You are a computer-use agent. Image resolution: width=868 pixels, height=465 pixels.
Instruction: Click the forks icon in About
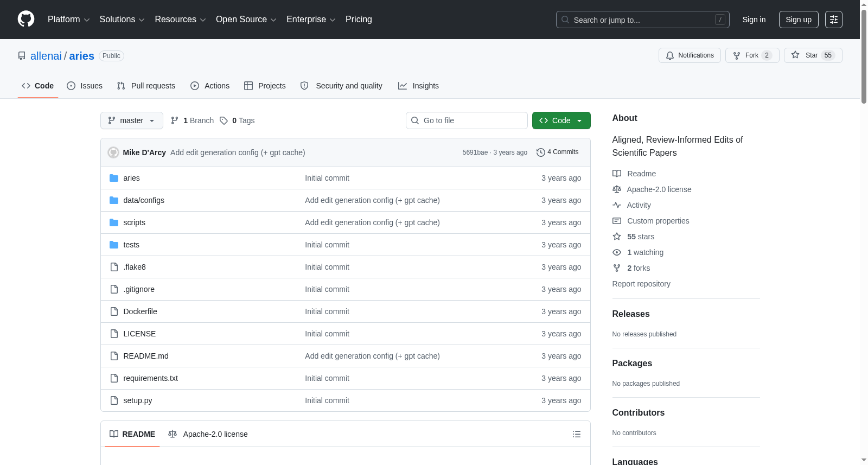(617, 268)
